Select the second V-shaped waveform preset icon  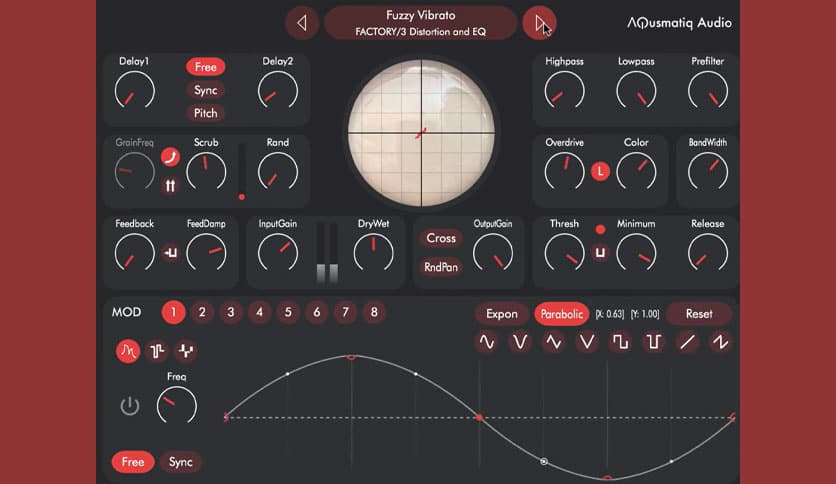pyautogui.click(x=587, y=342)
